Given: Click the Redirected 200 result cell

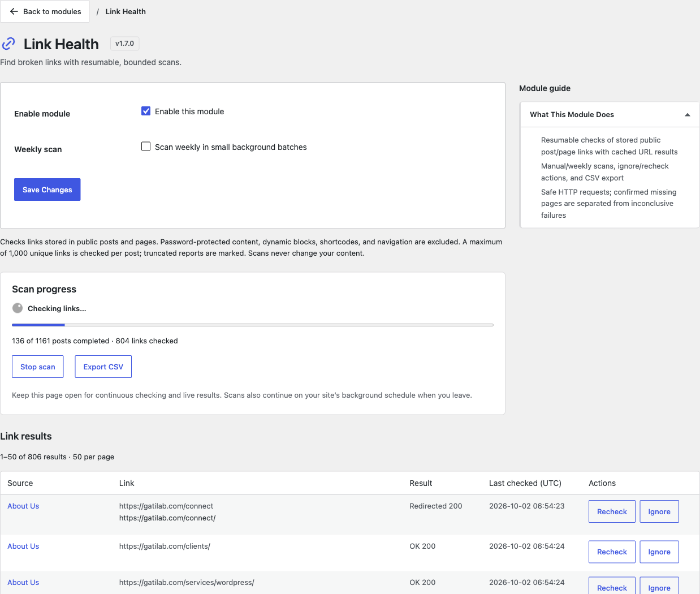Looking at the screenshot, I should click(436, 506).
